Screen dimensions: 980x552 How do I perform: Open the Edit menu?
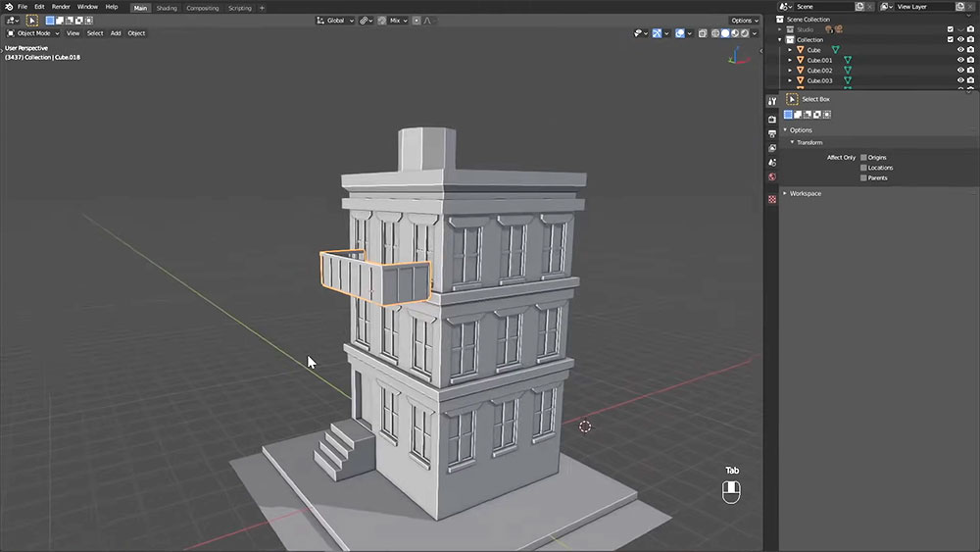click(x=39, y=7)
